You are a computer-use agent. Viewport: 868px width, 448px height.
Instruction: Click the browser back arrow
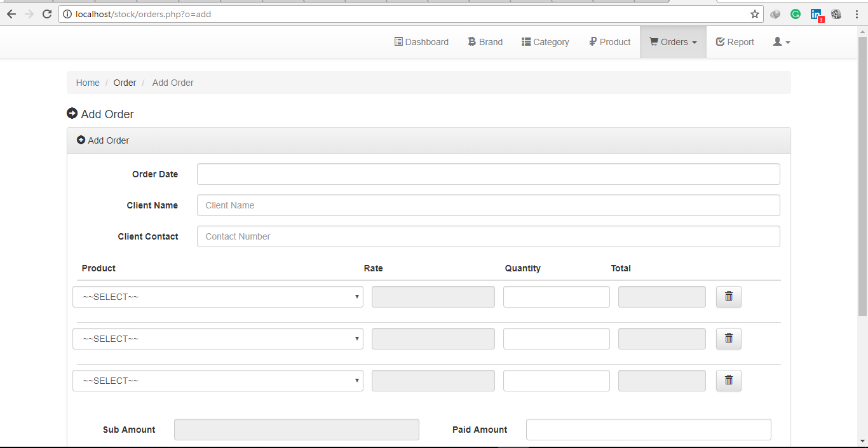click(11, 14)
